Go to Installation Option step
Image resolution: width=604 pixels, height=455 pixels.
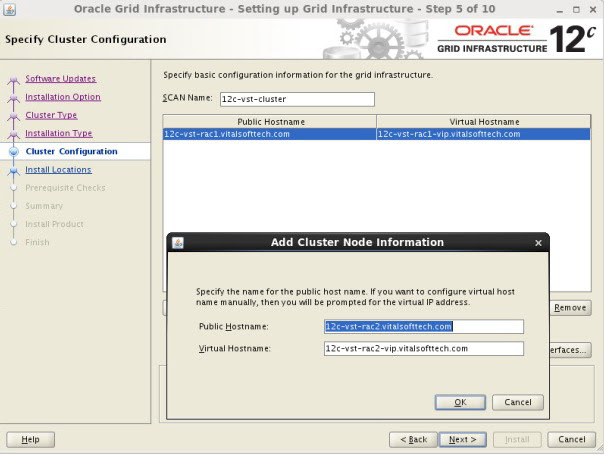click(x=63, y=97)
